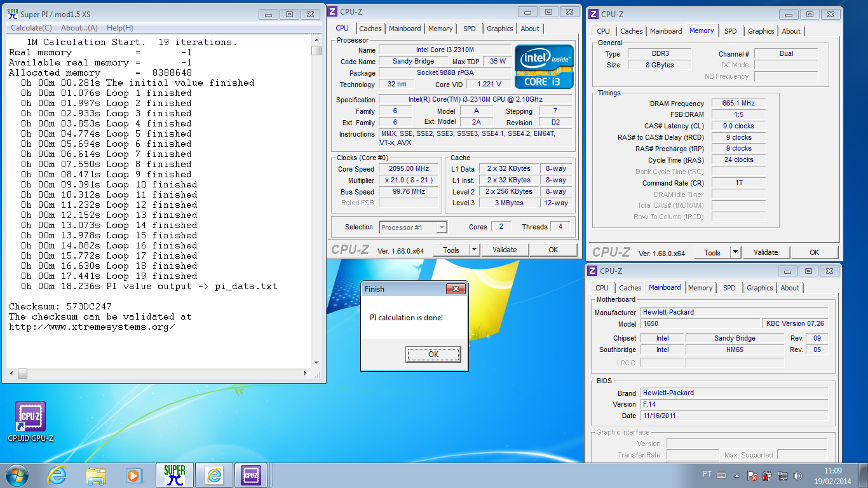Open Tools dropdown arrow in processor window
868x488 pixels.
[474, 250]
